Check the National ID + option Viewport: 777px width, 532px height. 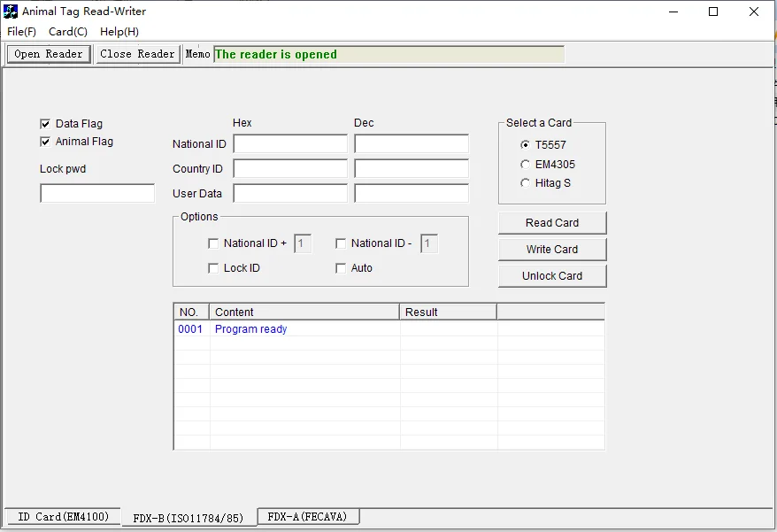click(213, 243)
